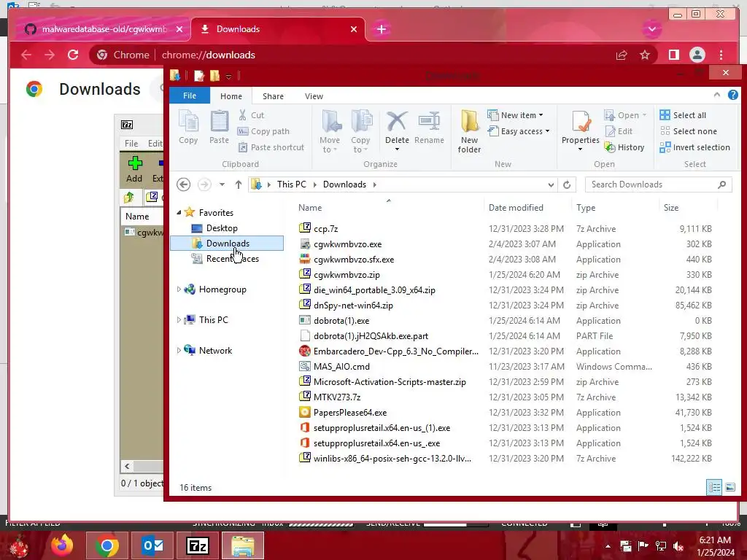Open file Properties in ribbon
The image size is (747, 560).
(580, 130)
